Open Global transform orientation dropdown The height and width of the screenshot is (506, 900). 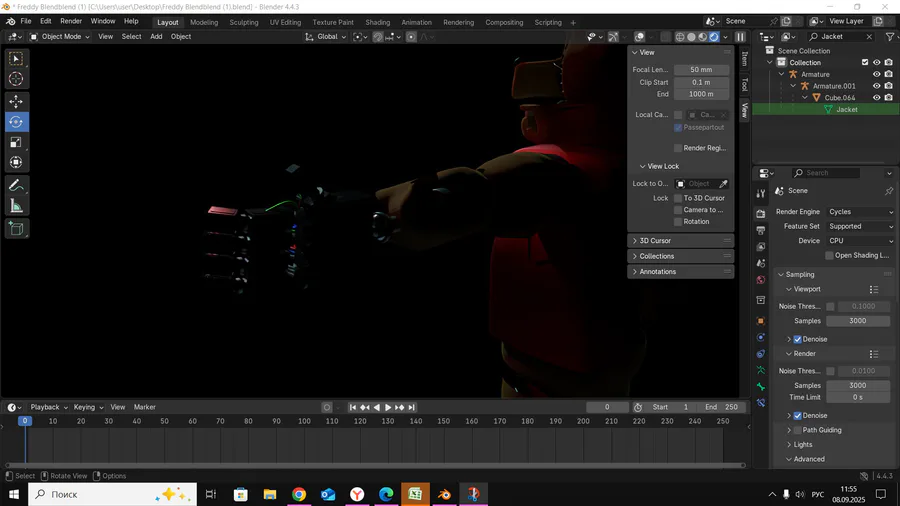(325, 37)
